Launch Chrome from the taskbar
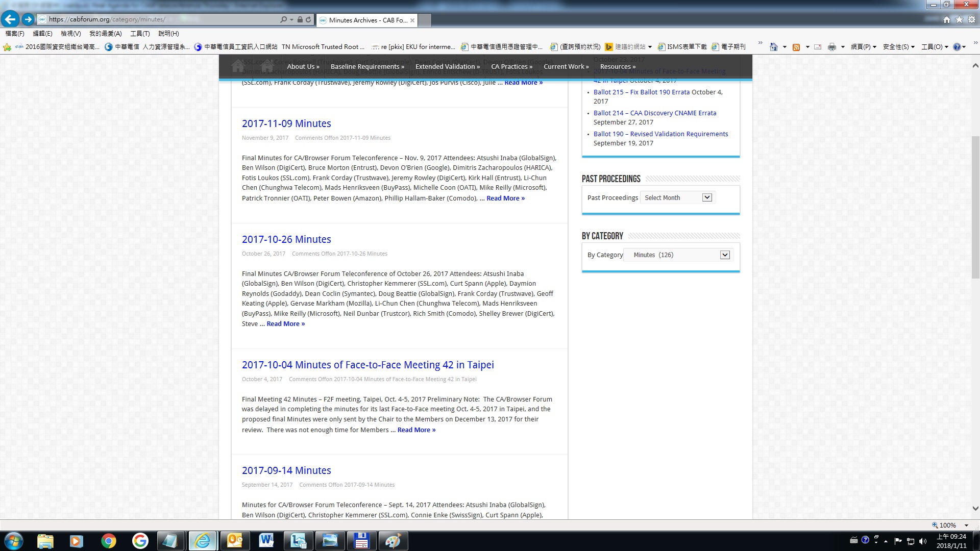980x551 pixels. coord(108,541)
